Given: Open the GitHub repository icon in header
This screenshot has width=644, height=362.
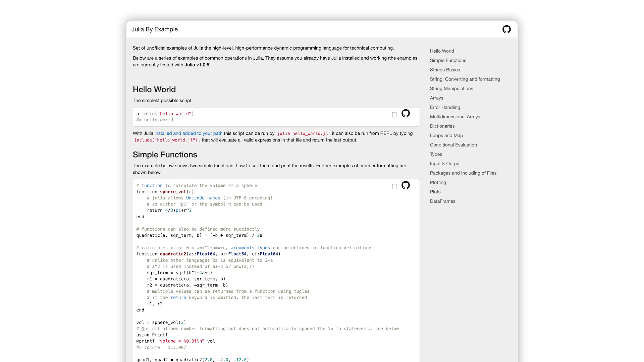Looking at the screenshot, I should pos(506,29).
